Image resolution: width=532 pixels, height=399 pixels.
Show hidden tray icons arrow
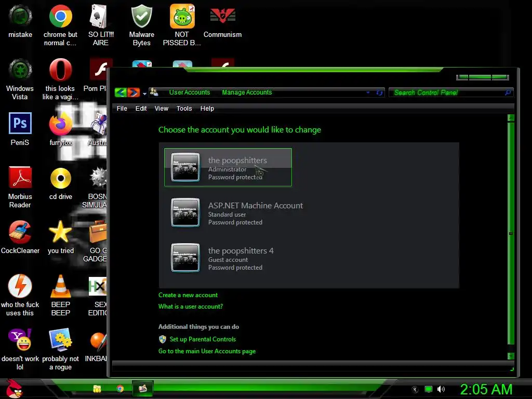[x=415, y=390]
